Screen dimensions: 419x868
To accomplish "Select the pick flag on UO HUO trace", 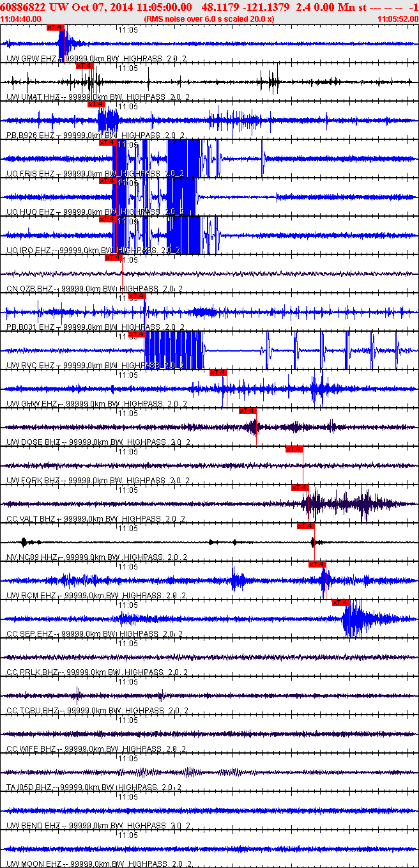I will point(108,181).
